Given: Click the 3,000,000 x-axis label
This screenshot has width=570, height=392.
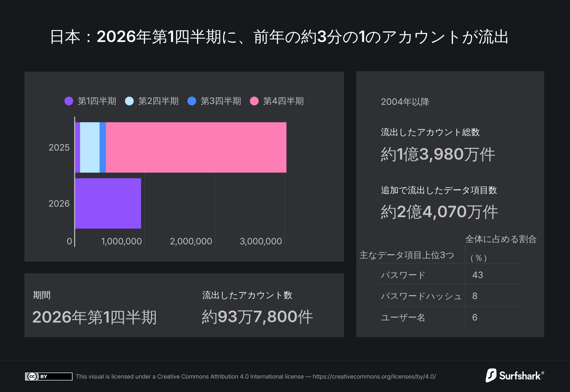Looking at the screenshot, I should [x=261, y=241].
